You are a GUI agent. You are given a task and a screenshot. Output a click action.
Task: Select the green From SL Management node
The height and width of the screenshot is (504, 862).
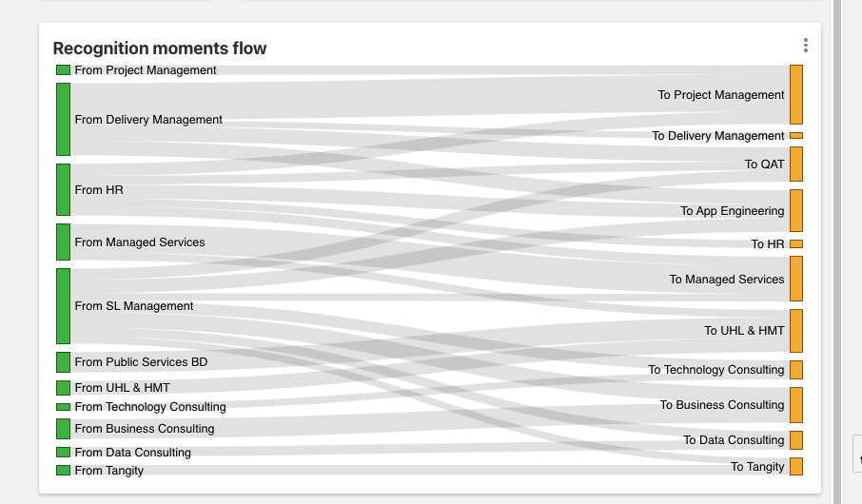tap(63, 305)
